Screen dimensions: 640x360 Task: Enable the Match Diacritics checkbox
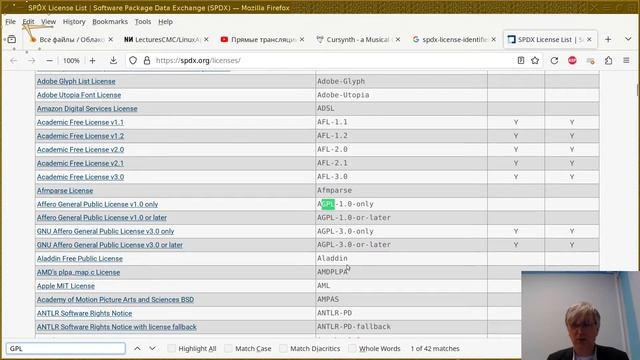[283, 349]
